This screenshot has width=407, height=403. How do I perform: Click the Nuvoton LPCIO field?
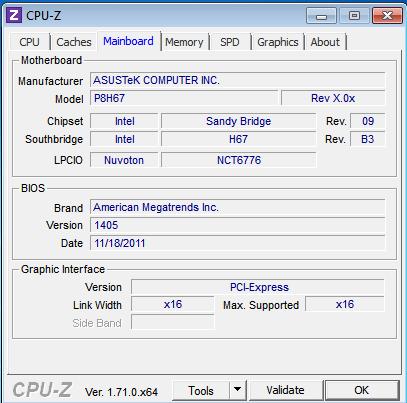(124, 160)
